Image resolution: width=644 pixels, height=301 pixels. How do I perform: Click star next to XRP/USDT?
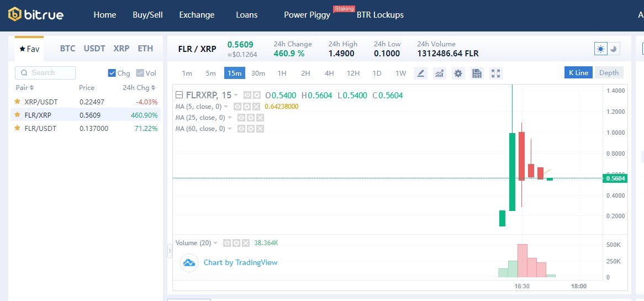pyautogui.click(x=17, y=101)
